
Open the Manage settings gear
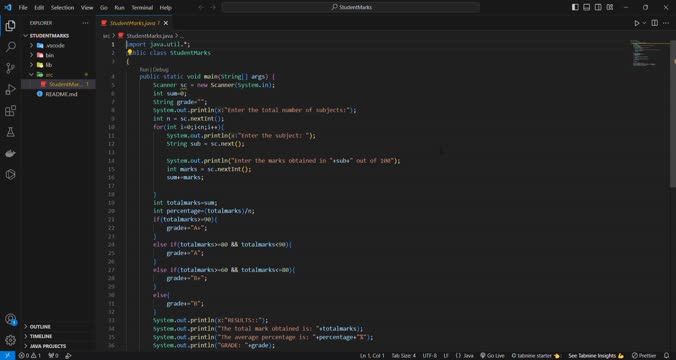pyautogui.click(x=10, y=340)
